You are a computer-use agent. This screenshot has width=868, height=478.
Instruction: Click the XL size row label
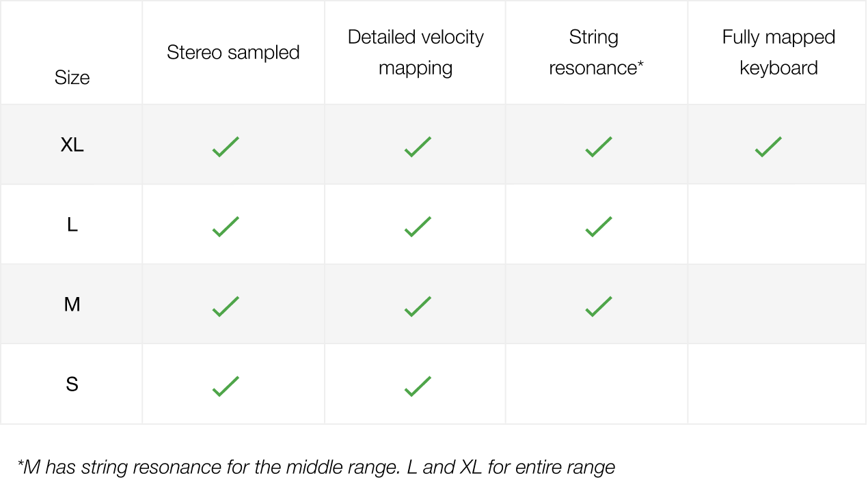coord(72,145)
